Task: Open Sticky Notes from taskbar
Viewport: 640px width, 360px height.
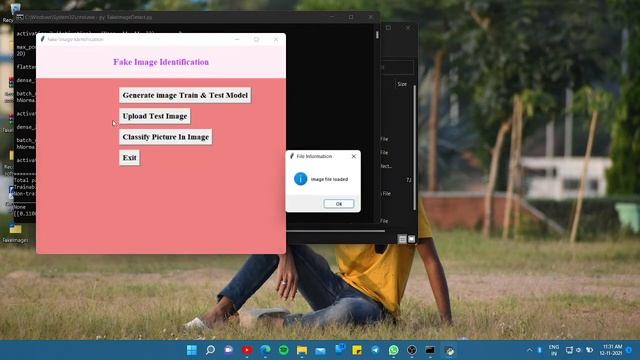Action: (357, 350)
